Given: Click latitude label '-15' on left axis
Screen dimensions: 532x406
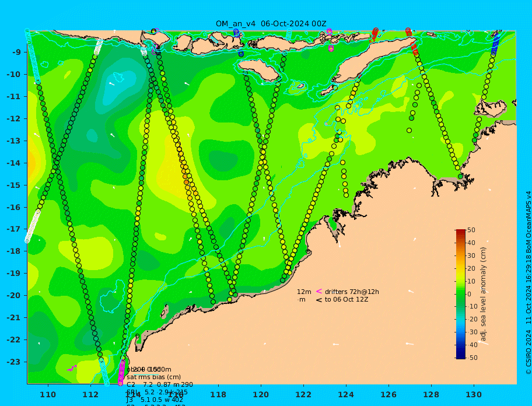Looking at the screenshot, I should (14, 185).
